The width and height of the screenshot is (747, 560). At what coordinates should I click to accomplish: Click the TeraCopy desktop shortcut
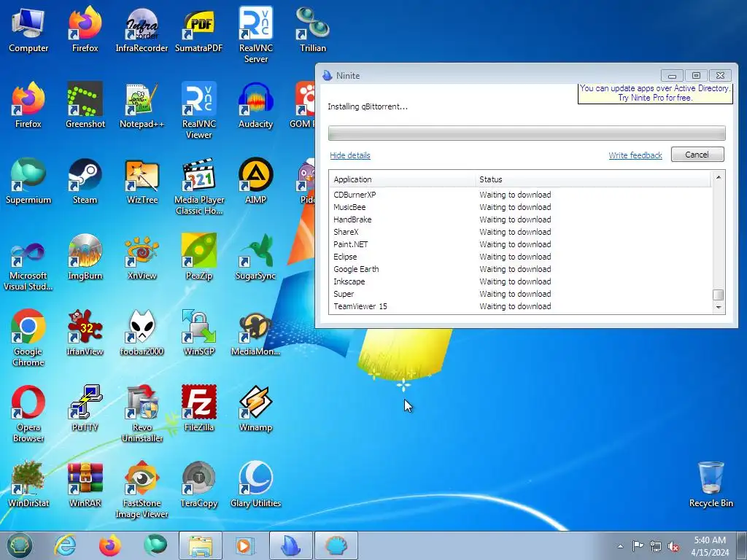click(x=198, y=484)
